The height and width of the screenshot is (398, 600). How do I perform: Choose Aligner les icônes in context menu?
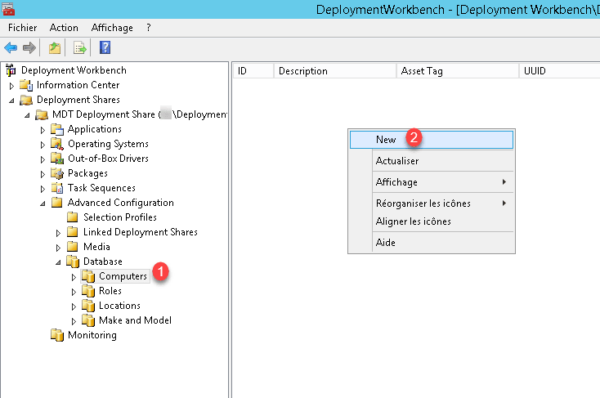pos(431,221)
